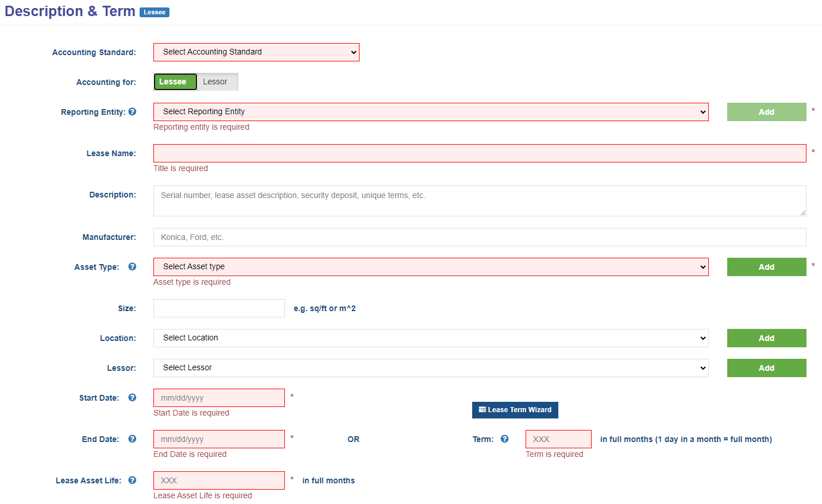Click Add next to Lessor
822x504 pixels.
tap(767, 368)
